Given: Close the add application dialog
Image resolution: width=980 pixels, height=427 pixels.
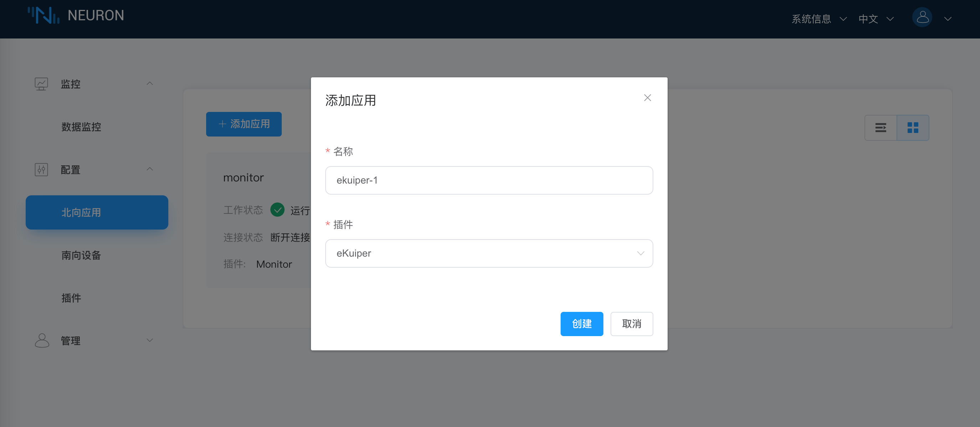Looking at the screenshot, I should [x=647, y=98].
